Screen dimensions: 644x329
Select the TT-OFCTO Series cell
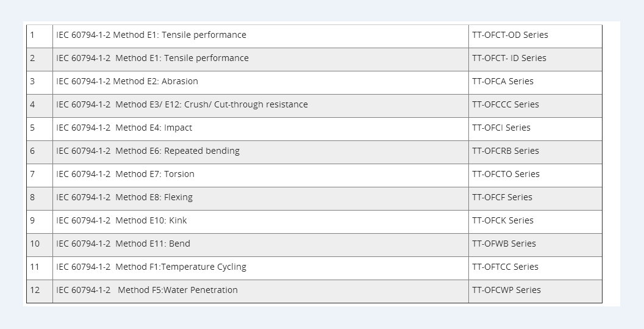point(506,175)
